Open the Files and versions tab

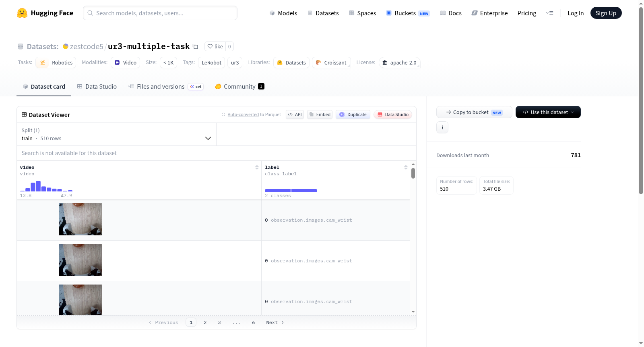166,87
